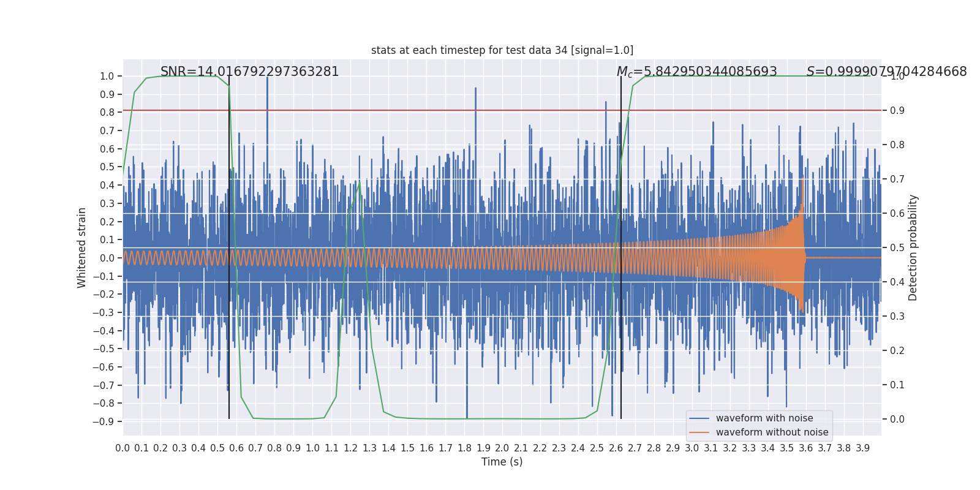Click the orange line swatch in legend
980x490 pixels.
[699, 432]
